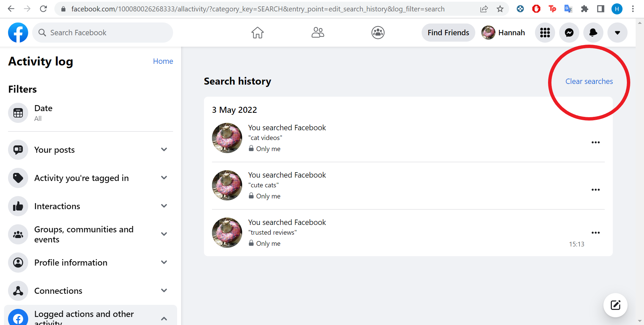Click profile thumbnail beside "cute cats"
This screenshot has height=325, width=644.
[227, 185]
